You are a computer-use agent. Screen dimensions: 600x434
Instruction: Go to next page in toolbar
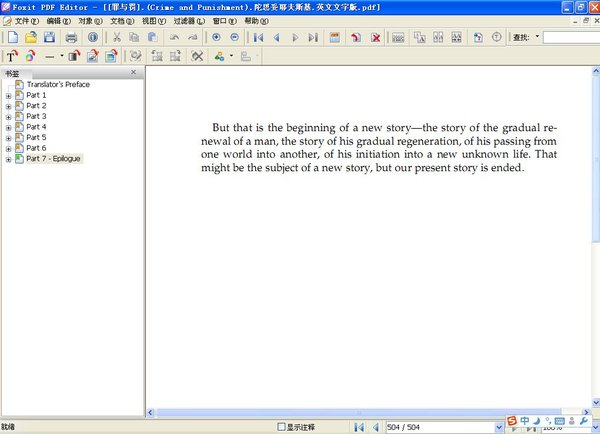coord(295,38)
